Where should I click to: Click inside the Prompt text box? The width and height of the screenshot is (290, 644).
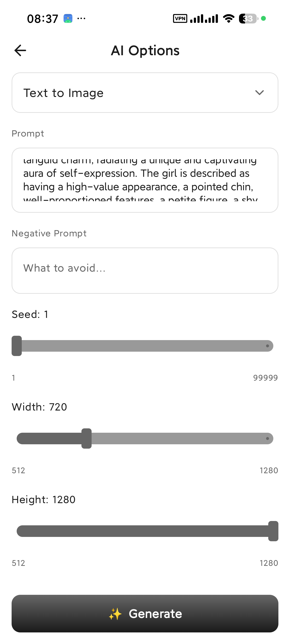[x=145, y=180]
